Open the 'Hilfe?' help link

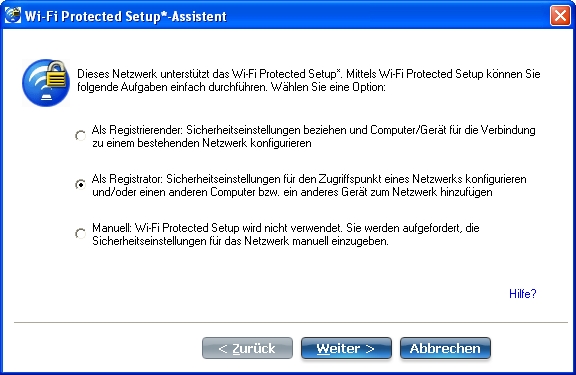coord(522,294)
